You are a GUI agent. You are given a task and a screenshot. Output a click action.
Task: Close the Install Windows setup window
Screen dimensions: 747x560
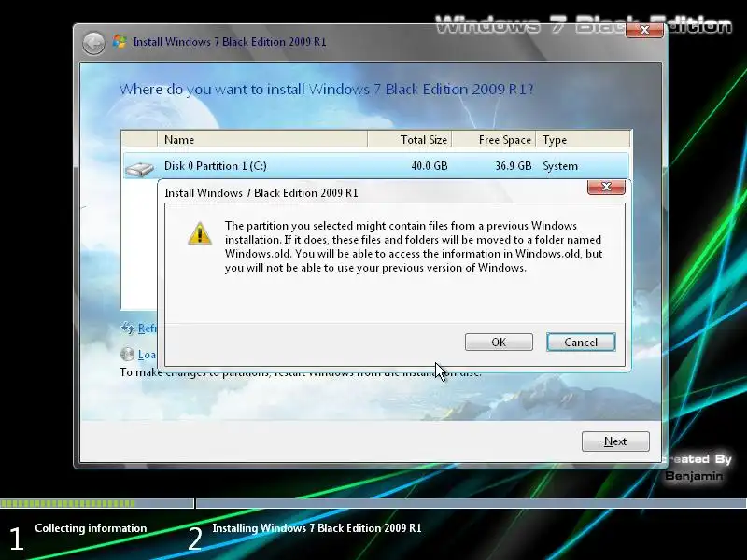[x=644, y=30]
